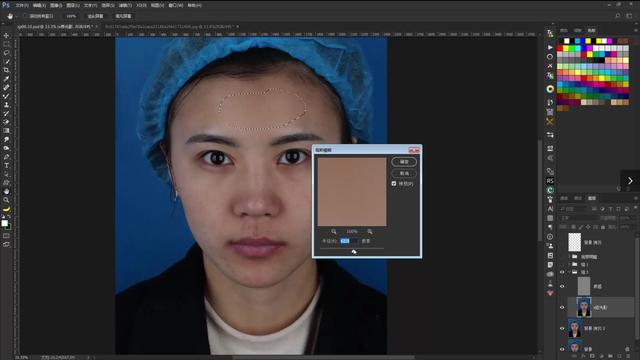
Task: Select the Crop tool
Action: click(x=6, y=70)
